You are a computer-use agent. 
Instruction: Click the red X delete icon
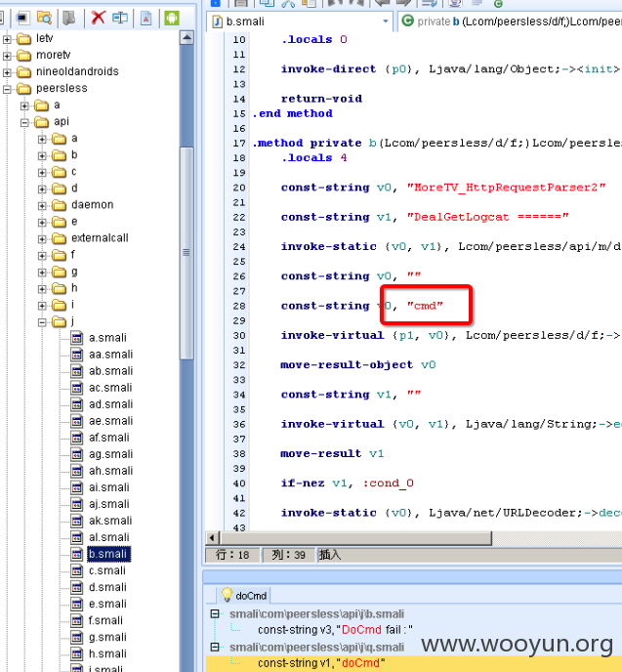[98, 18]
